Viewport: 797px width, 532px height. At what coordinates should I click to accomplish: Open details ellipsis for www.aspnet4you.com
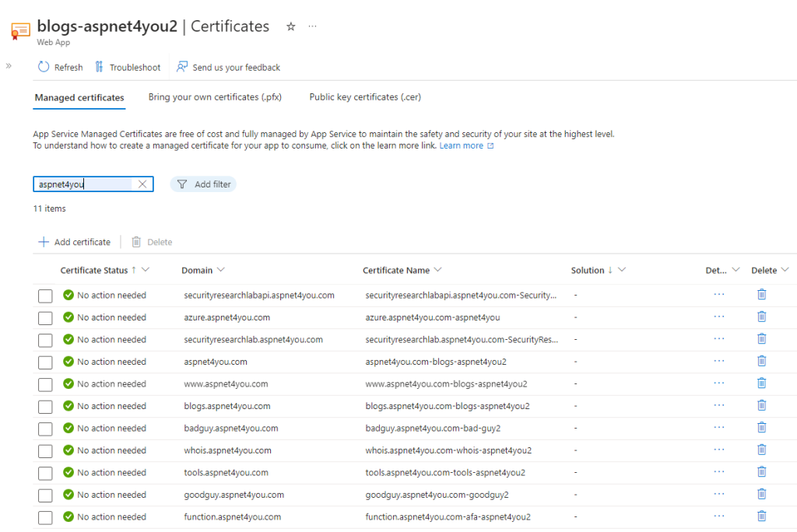tap(718, 383)
